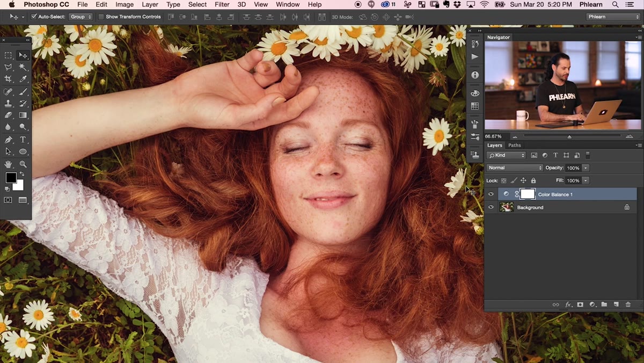Select the Crop tool

(x=9, y=79)
